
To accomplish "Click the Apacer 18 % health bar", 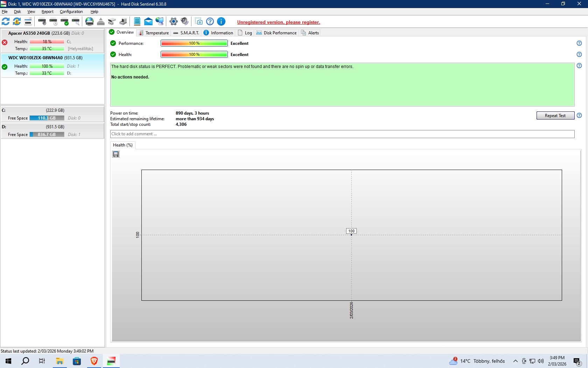I will click(47, 42).
